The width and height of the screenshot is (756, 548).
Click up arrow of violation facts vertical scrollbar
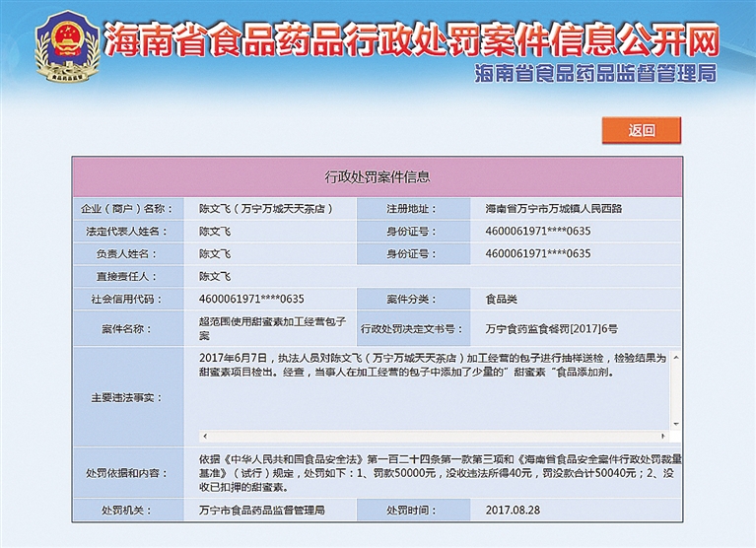[675, 352]
